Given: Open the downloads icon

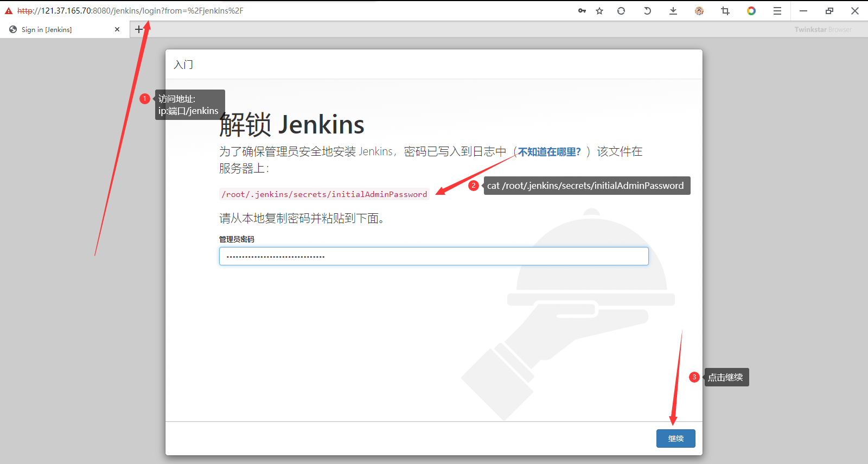Looking at the screenshot, I should click(673, 11).
